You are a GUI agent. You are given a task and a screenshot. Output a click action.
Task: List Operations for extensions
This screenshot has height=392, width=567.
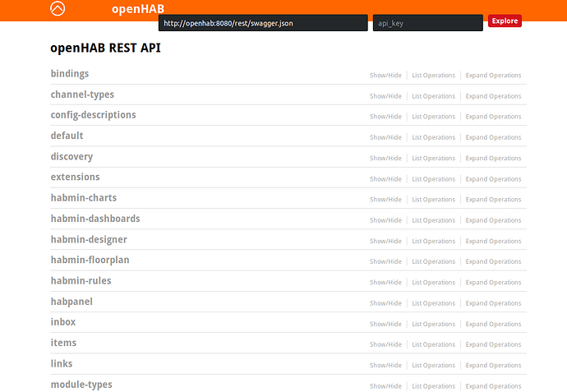click(x=434, y=179)
